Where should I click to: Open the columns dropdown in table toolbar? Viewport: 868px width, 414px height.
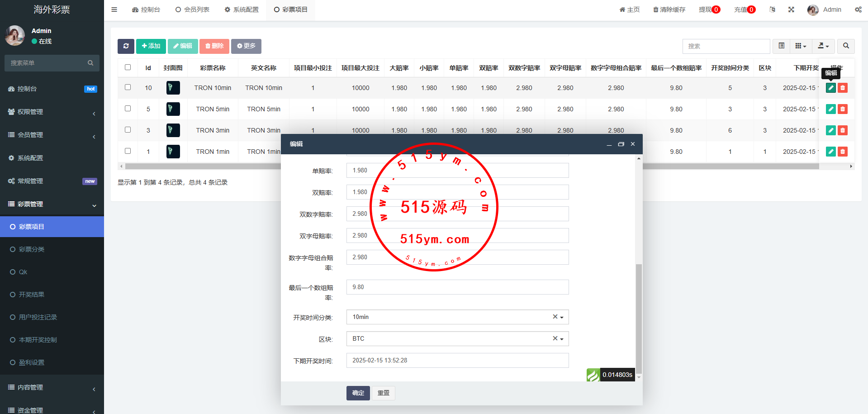pos(801,46)
